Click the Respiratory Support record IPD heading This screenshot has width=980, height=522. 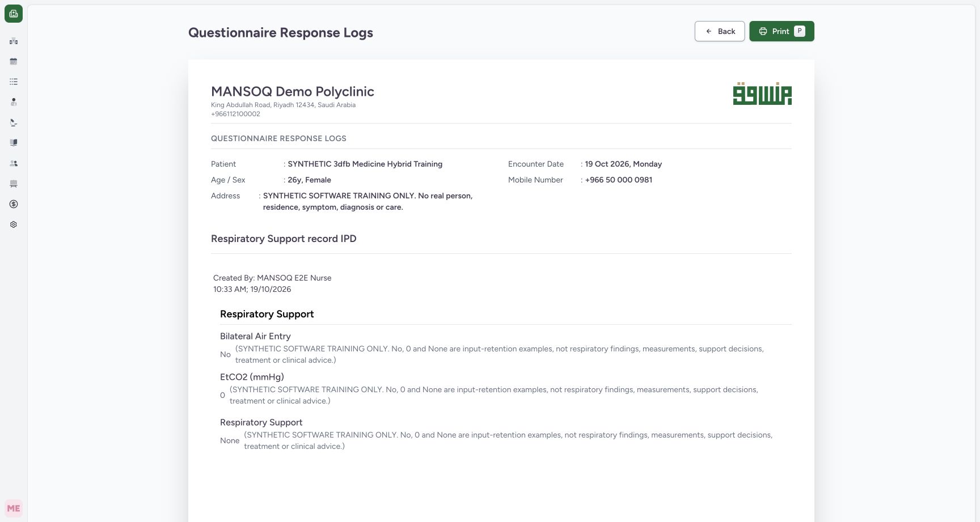point(284,239)
